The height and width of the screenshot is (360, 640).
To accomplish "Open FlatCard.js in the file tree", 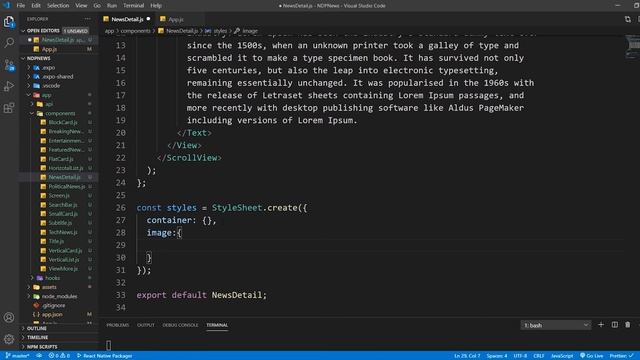I will [61, 159].
